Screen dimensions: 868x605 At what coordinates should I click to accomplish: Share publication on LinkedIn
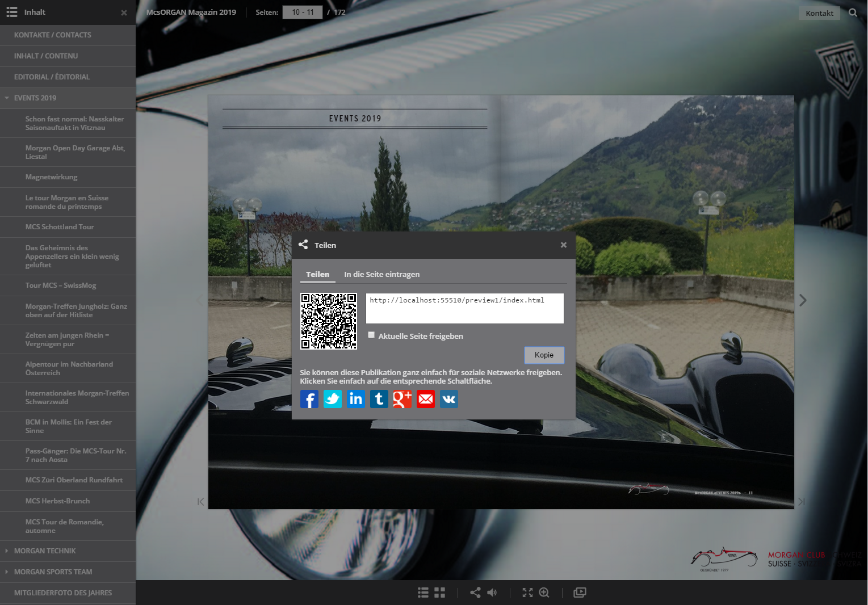point(356,399)
